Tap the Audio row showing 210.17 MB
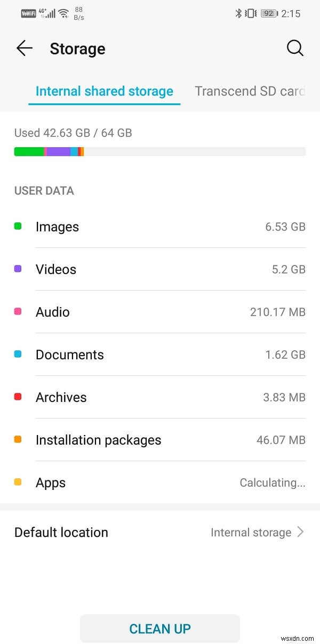Screen dimensions: 320x644 pyautogui.click(x=160, y=311)
